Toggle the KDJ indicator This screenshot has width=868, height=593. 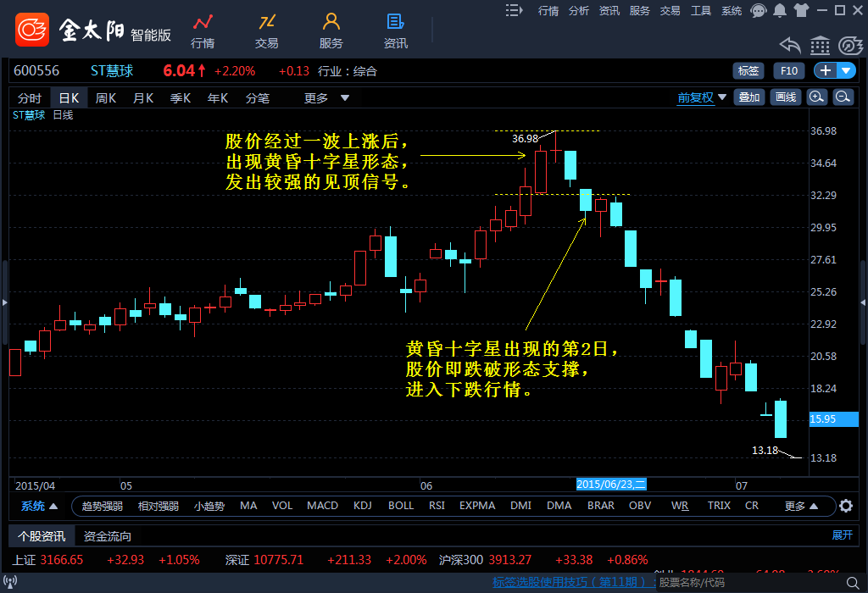pyautogui.click(x=362, y=506)
